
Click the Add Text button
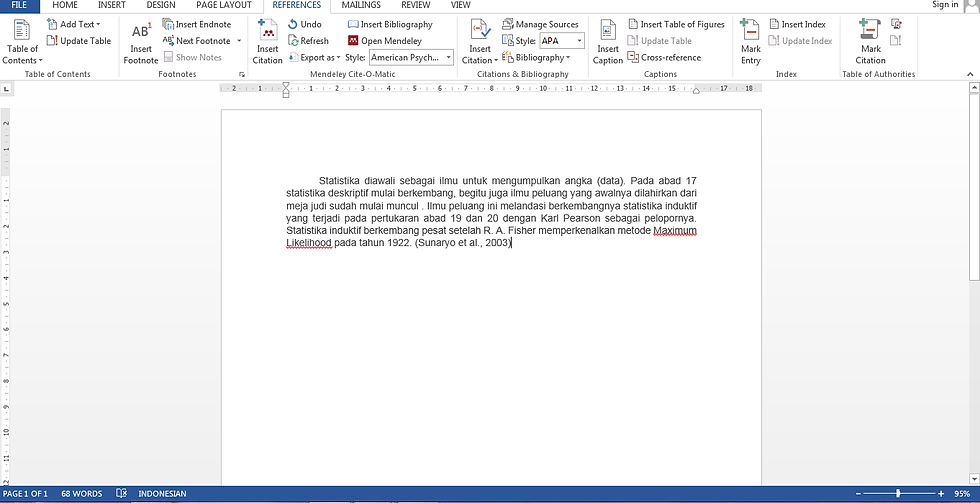point(74,24)
